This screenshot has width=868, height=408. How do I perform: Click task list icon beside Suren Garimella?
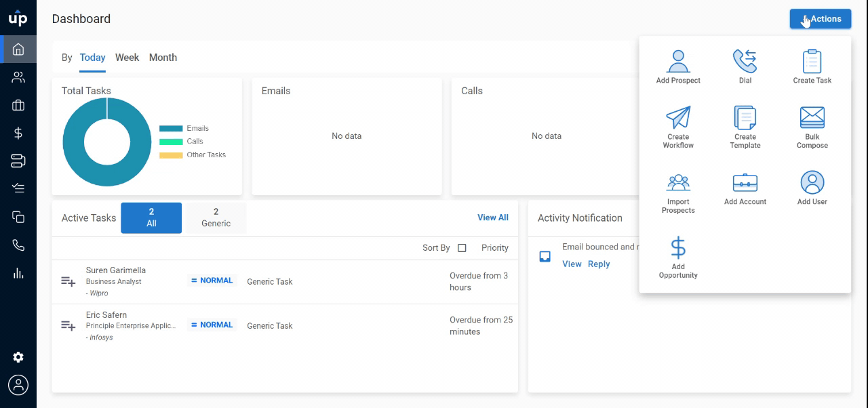click(68, 281)
